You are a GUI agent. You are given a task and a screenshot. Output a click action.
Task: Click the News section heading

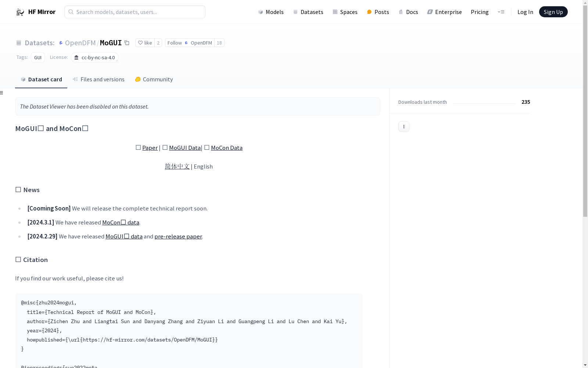point(27,190)
